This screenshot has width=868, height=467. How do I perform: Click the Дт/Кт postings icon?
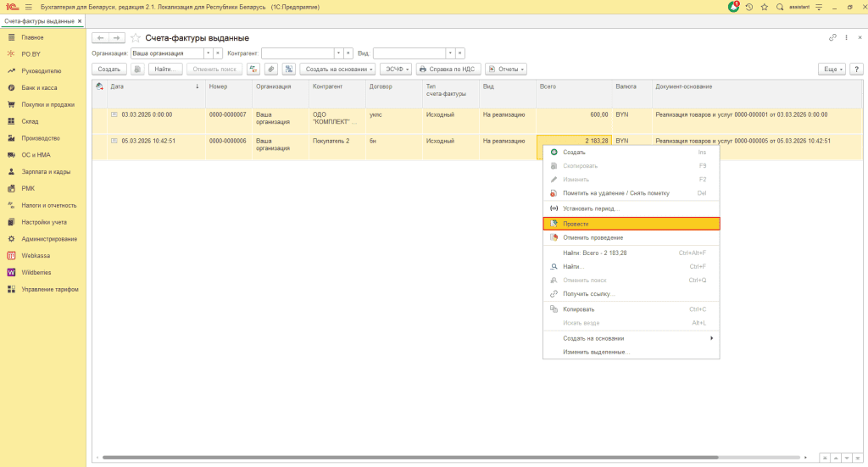coord(253,69)
